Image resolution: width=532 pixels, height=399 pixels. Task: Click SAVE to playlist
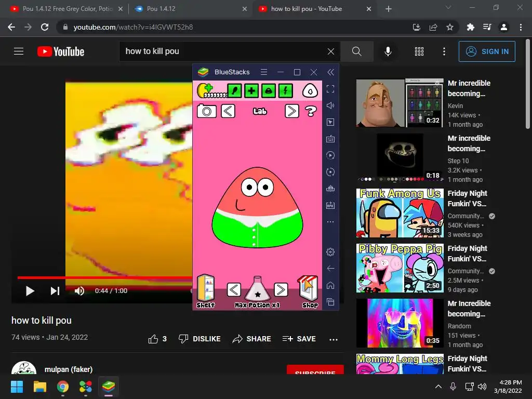coord(299,339)
